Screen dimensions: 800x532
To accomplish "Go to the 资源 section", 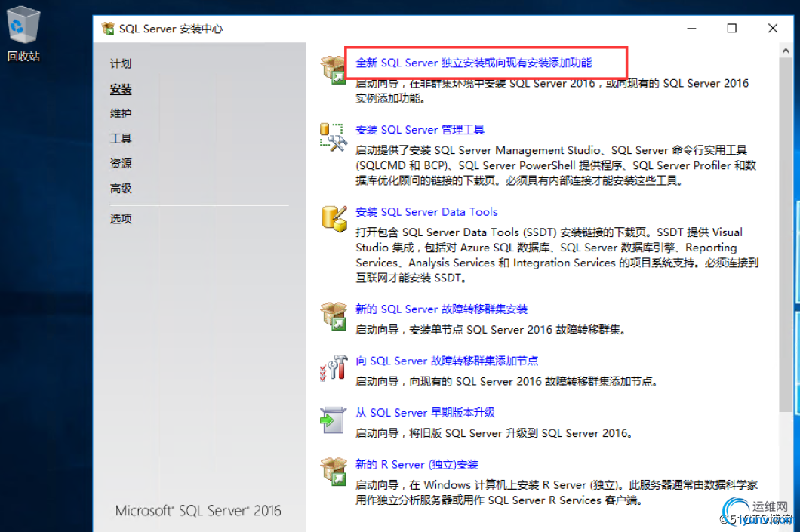I will (121, 163).
